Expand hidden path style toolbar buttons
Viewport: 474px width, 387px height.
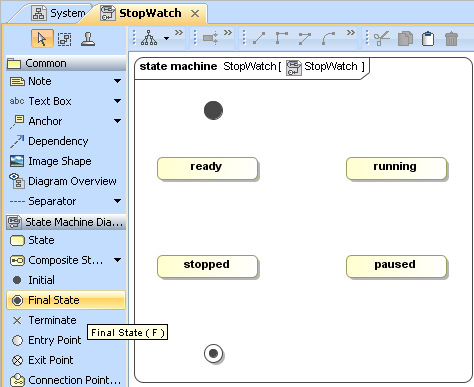[x=351, y=33]
